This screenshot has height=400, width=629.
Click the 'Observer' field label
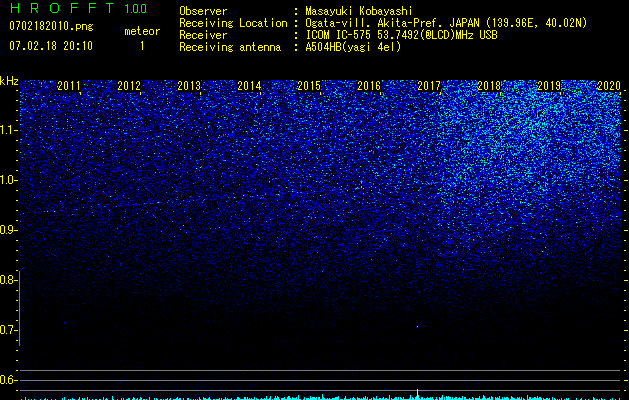pos(203,11)
